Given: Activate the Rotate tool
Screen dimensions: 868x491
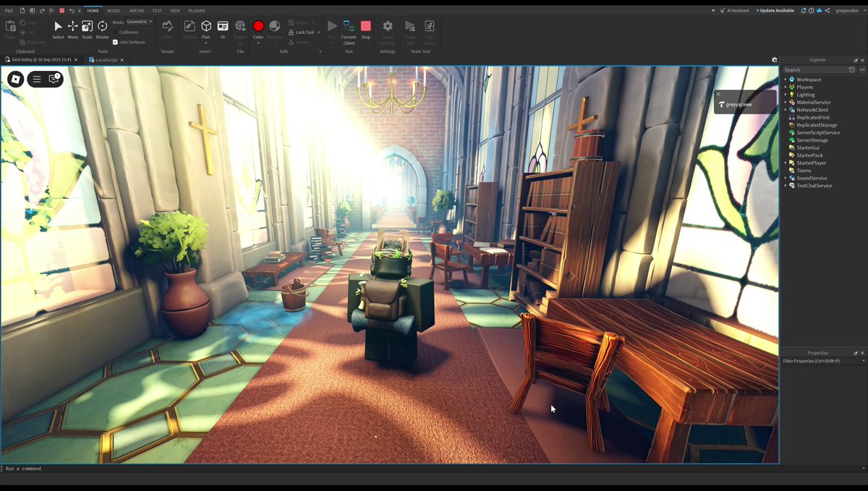Looking at the screenshot, I should point(102,28).
